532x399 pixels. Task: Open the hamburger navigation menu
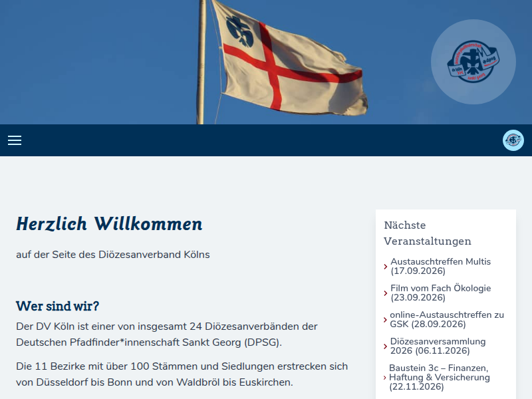pos(15,140)
